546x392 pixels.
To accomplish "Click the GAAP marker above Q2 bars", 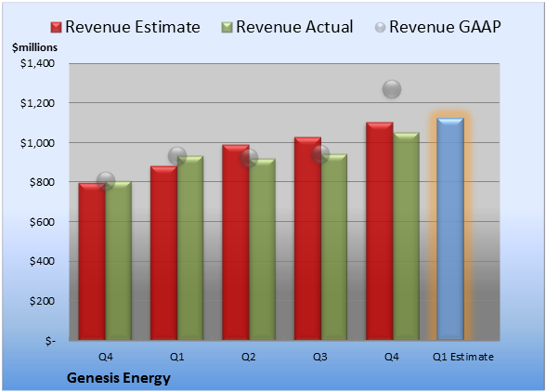I will (x=249, y=158).
